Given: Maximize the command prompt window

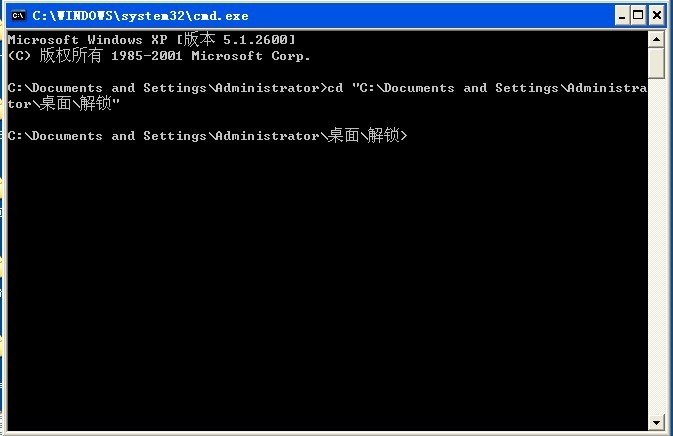Looking at the screenshot, I should tap(638, 15).
